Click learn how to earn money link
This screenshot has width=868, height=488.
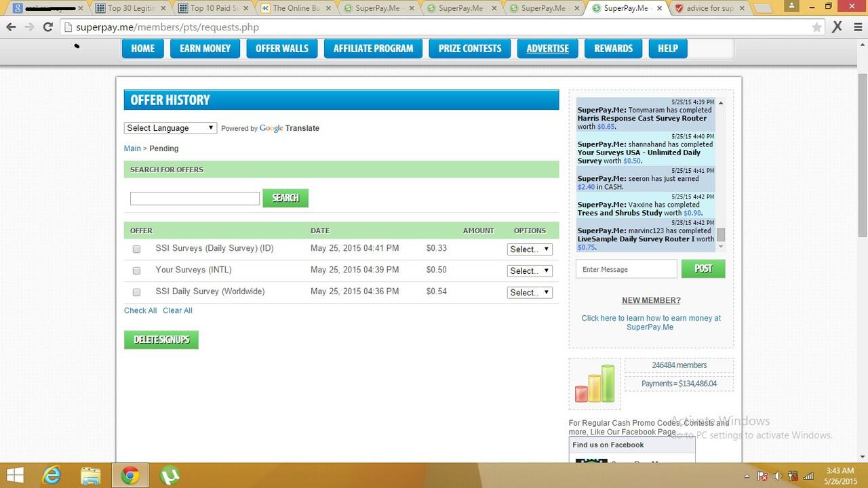(x=651, y=323)
